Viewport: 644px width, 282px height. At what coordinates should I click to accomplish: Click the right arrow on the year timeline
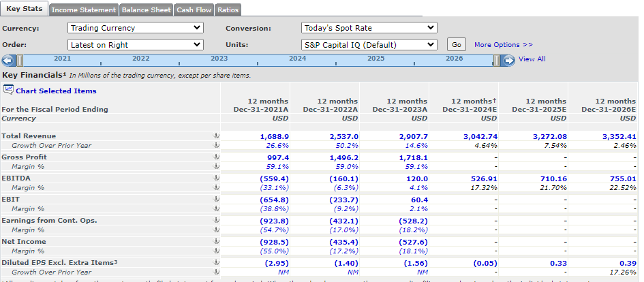pos(508,61)
